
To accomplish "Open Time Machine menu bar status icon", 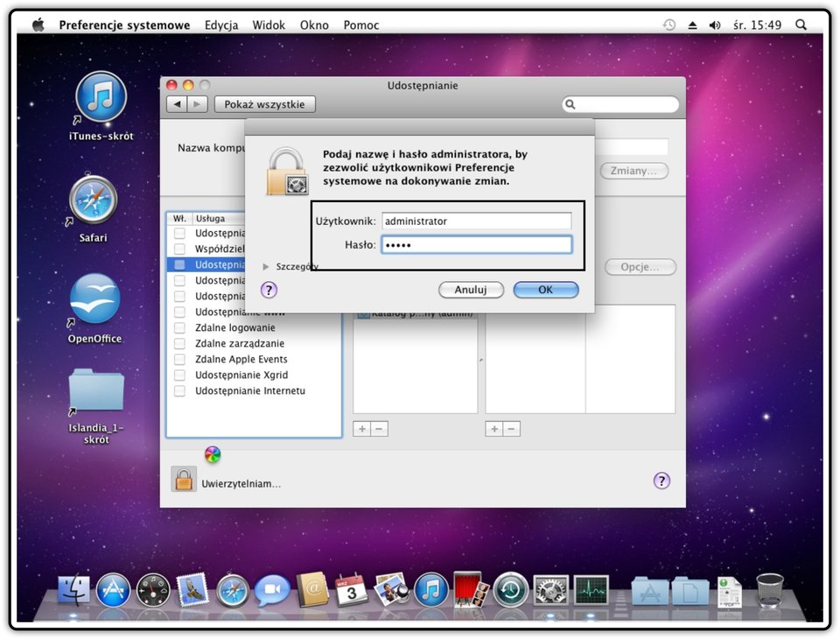I will pos(669,25).
